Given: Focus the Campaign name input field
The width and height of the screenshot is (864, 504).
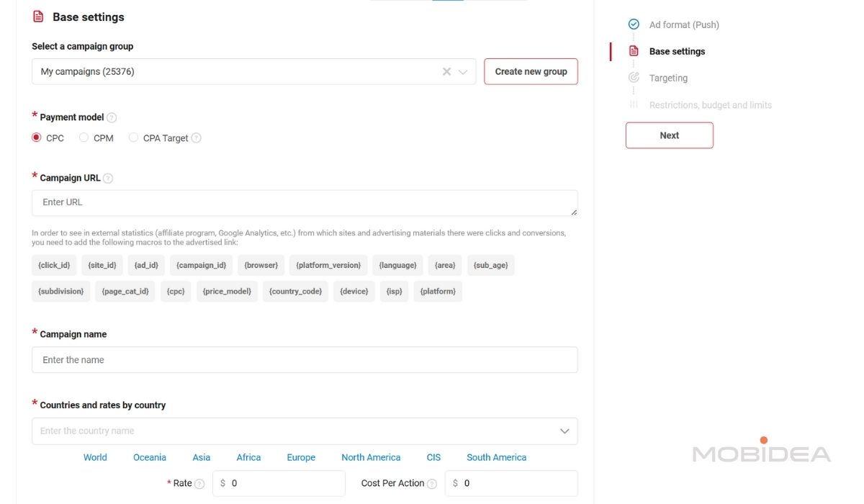Looking at the screenshot, I should [304, 360].
